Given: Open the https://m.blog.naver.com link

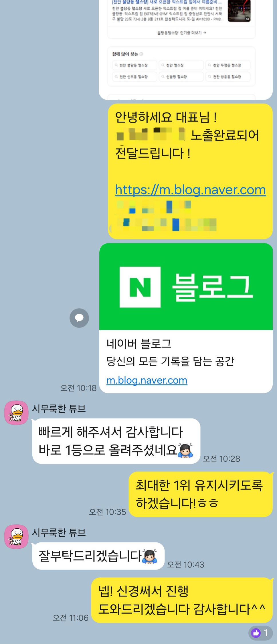Looking at the screenshot, I should click(x=191, y=190).
